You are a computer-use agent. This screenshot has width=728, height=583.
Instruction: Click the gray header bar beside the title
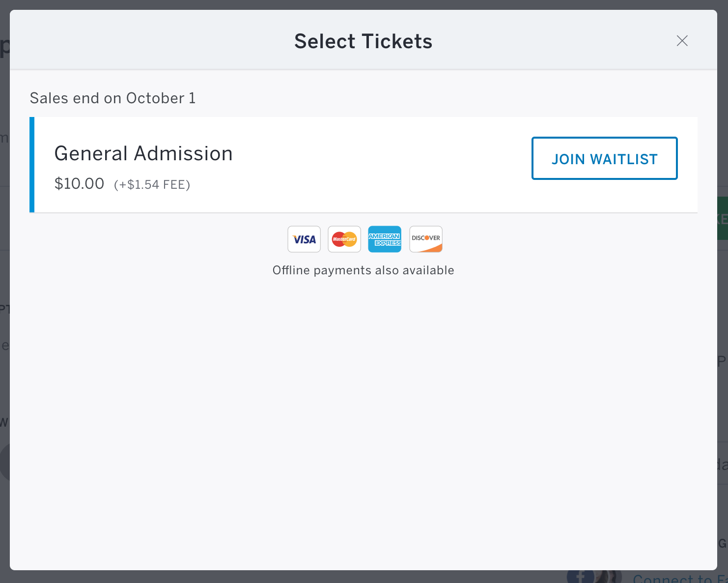[x=147, y=40]
